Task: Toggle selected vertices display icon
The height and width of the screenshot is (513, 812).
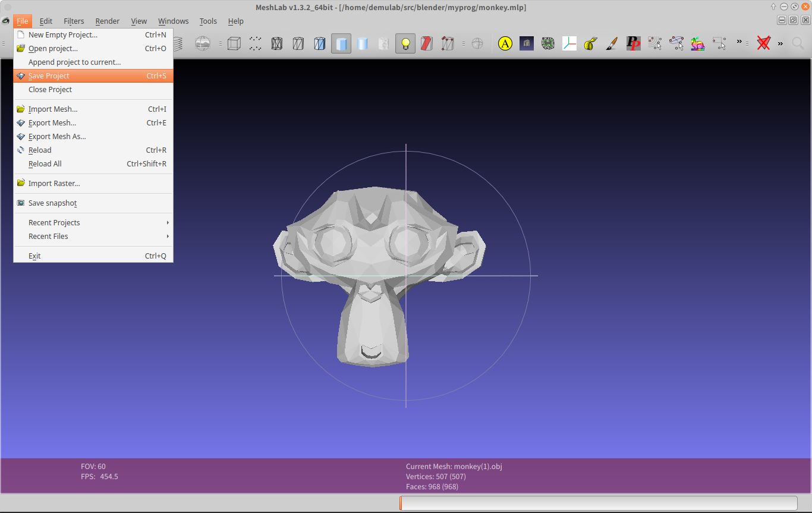Action: tap(448, 43)
